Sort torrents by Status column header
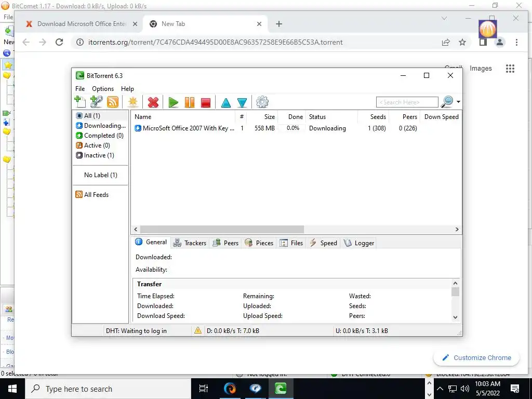 tap(331, 117)
